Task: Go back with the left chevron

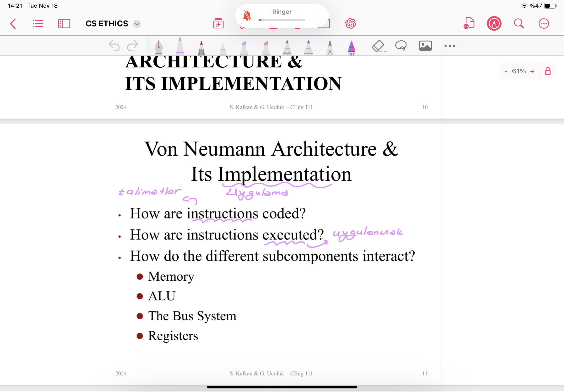Action: pos(13,24)
